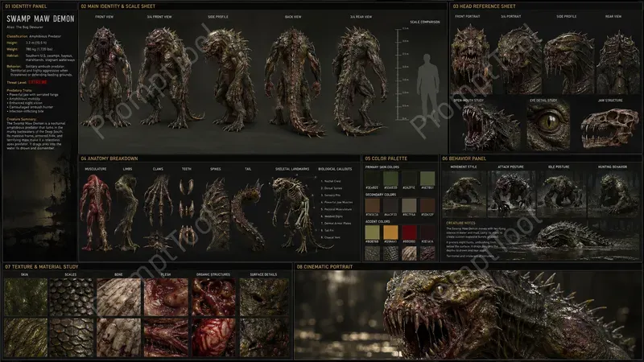The height and width of the screenshot is (362, 644).
Task: Select the Limbs anatomy figure
Action: coord(127,212)
